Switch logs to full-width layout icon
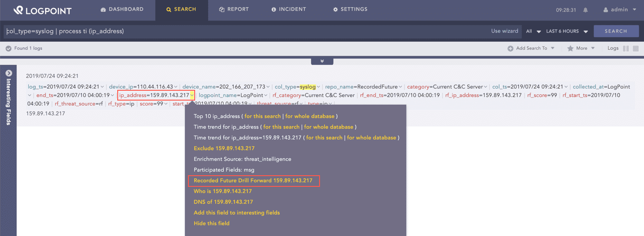644x236 pixels. point(635,48)
